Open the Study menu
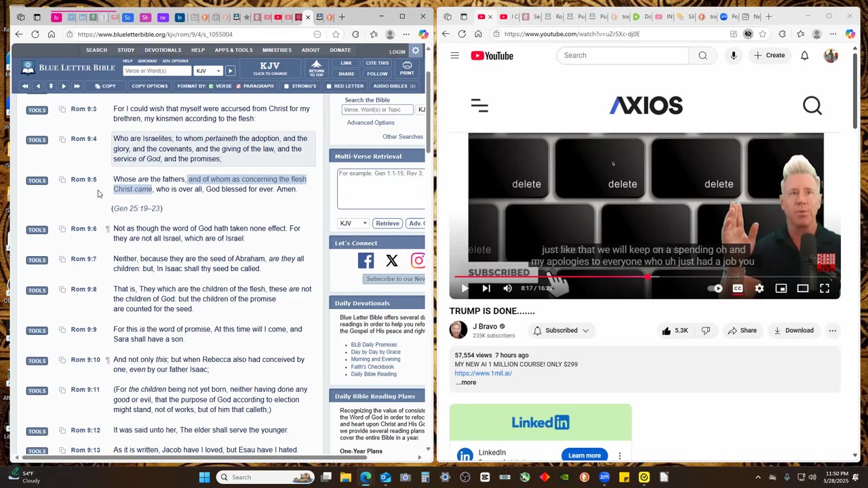The image size is (868, 488). (125, 50)
